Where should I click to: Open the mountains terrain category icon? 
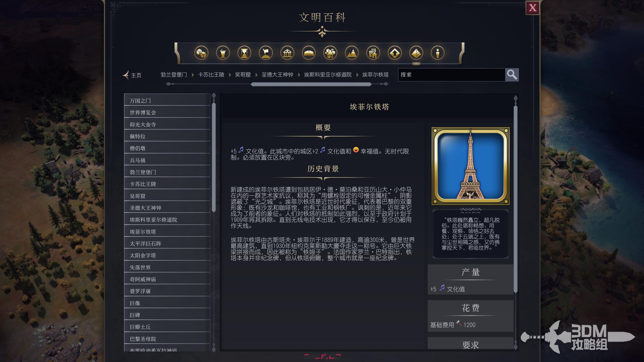point(352,53)
